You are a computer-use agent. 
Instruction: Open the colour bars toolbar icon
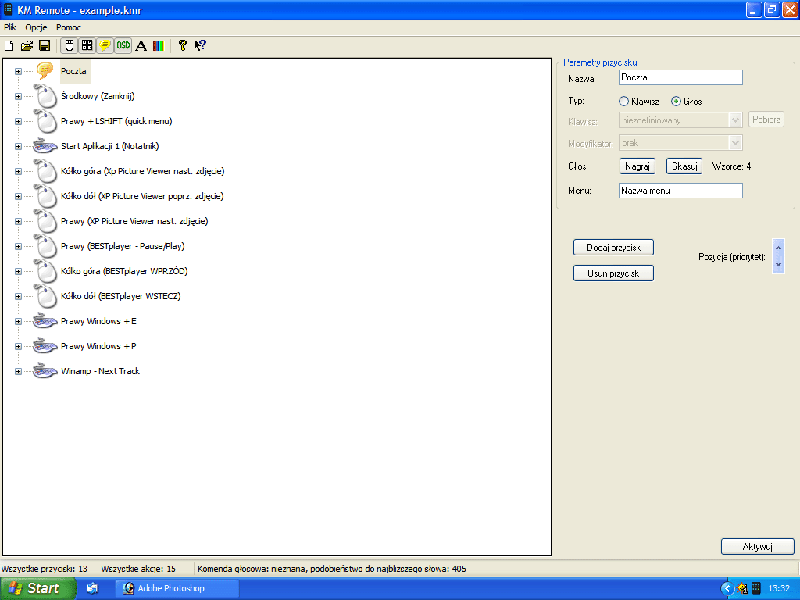click(158, 45)
